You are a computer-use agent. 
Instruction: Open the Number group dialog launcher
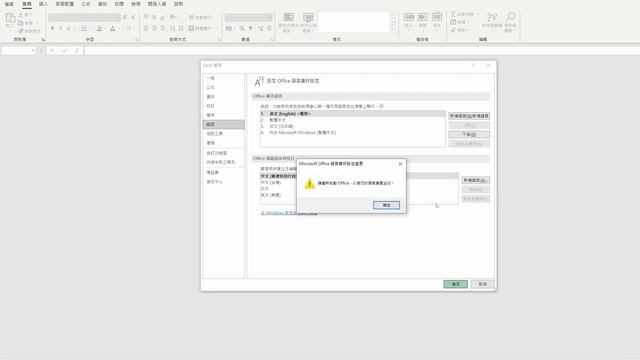tap(272, 40)
